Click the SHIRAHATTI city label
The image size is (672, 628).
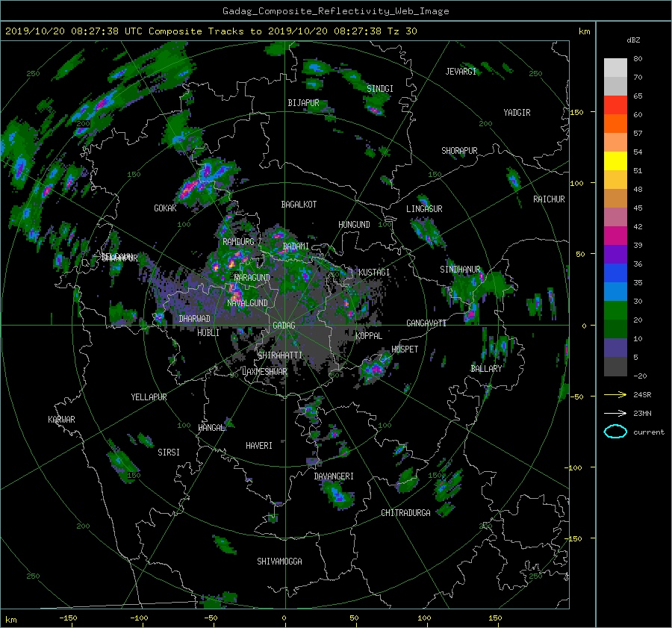(280, 355)
